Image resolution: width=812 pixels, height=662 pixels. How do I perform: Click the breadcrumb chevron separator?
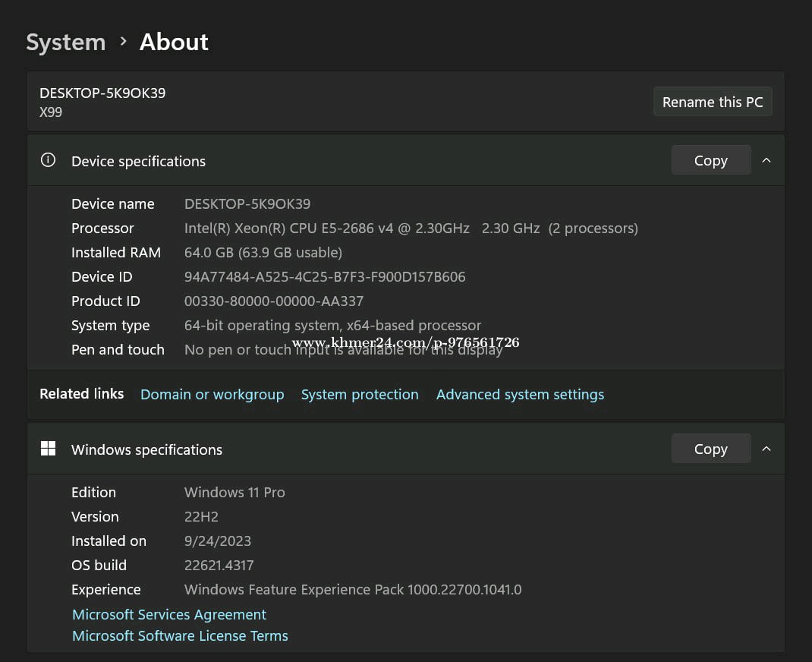click(x=123, y=41)
